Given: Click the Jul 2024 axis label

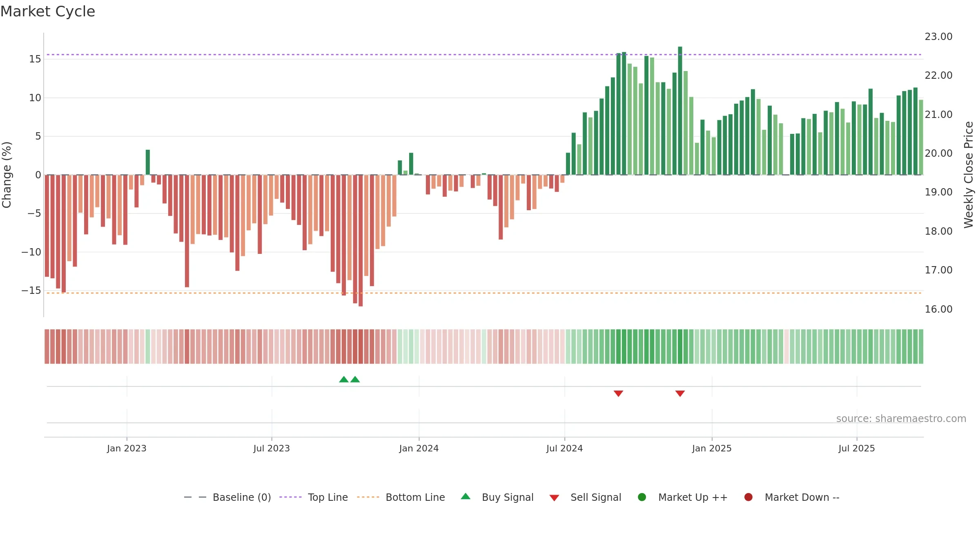Looking at the screenshot, I should pyautogui.click(x=565, y=448).
